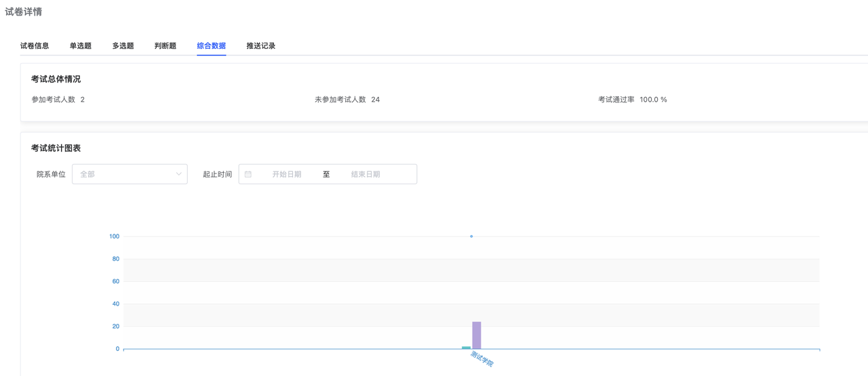The width and height of the screenshot is (868, 376).
Task: Click the 考试通过率 100.0 % value
Action: [653, 100]
